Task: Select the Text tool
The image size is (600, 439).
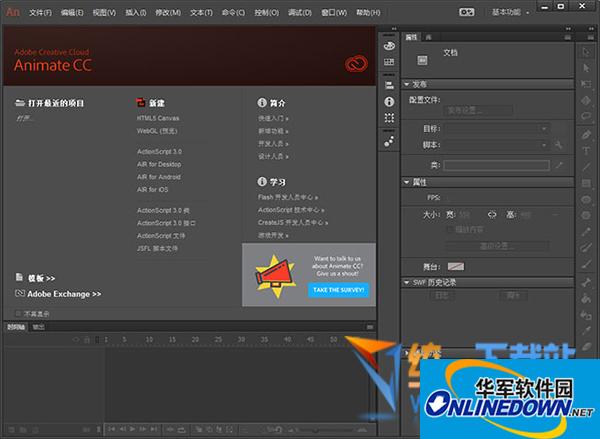Action: coord(586,150)
